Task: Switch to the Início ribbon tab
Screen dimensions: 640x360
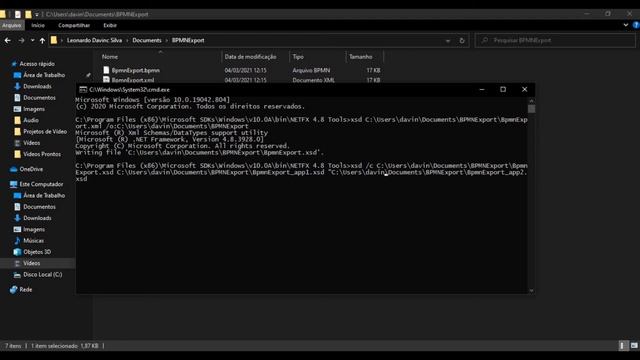Action: (x=38, y=25)
